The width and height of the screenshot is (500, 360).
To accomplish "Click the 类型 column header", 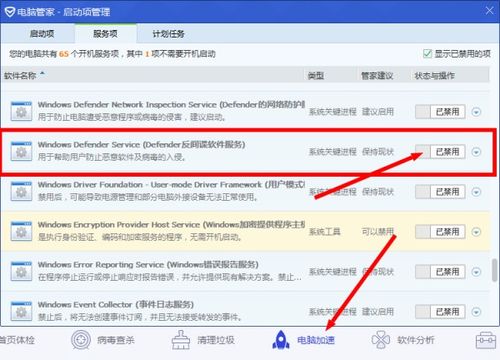I will pos(316,76).
